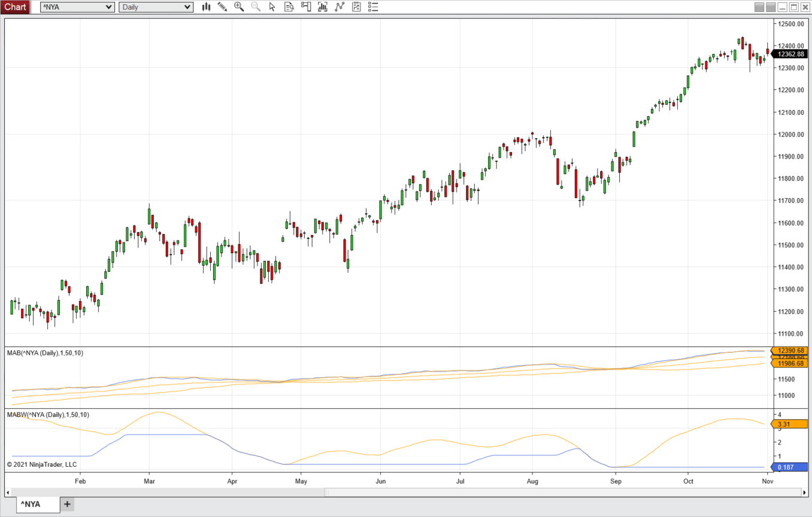This screenshot has height=517, width=812.
Task: Click the Sep label on time axis
Action: pos(616,480)
